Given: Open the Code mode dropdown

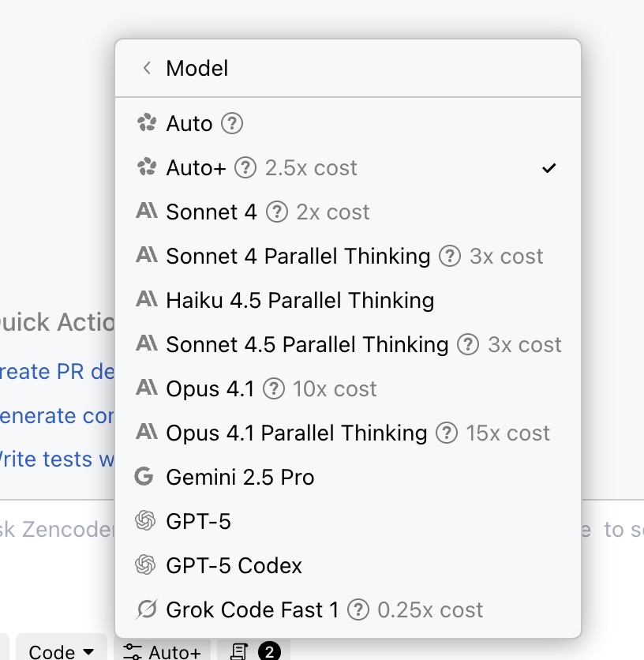Looking at the screenshot, I should [x=62, y=651].
